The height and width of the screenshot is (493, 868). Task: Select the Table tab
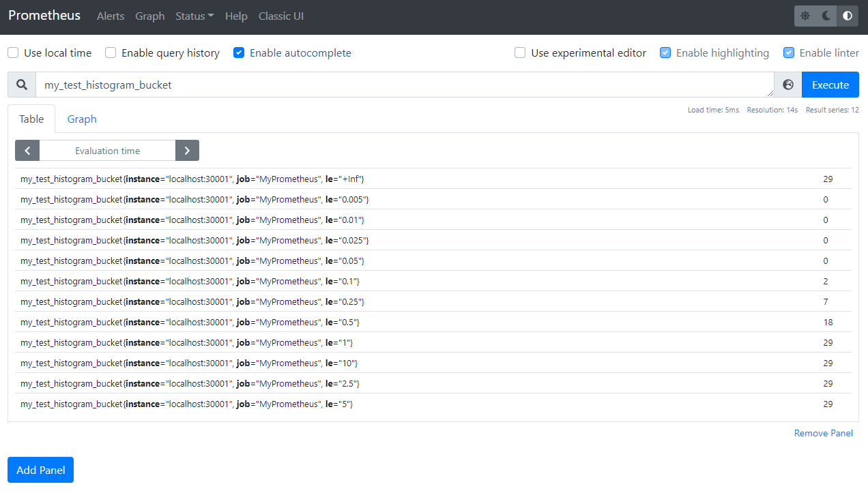pos(31,119)
